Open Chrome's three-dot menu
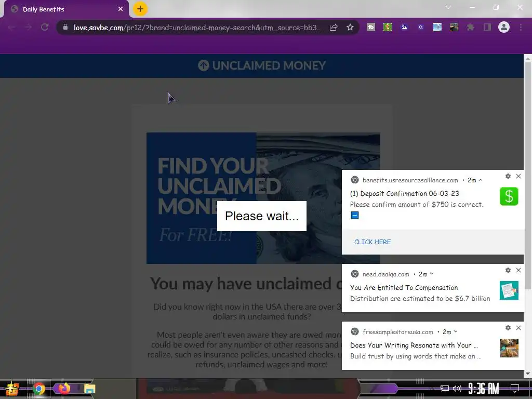Image resolution: width=532 pixels, height=399 pixels. [521, 27]
